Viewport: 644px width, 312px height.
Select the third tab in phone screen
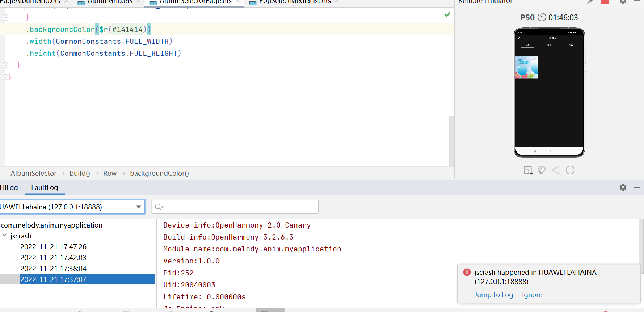571,45
